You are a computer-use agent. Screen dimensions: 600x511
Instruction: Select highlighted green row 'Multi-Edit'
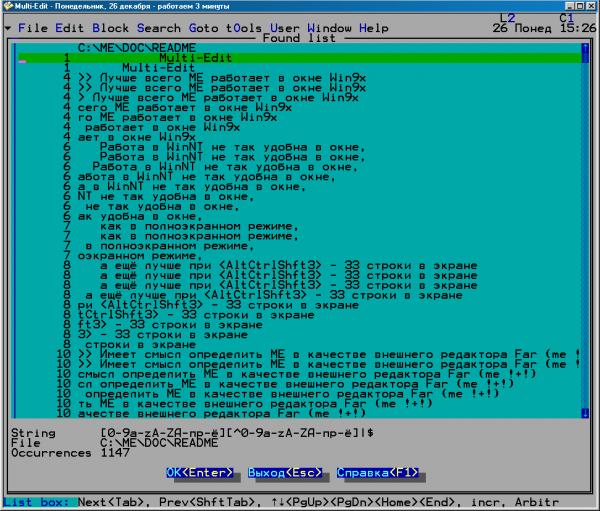[x=300, y=58]
